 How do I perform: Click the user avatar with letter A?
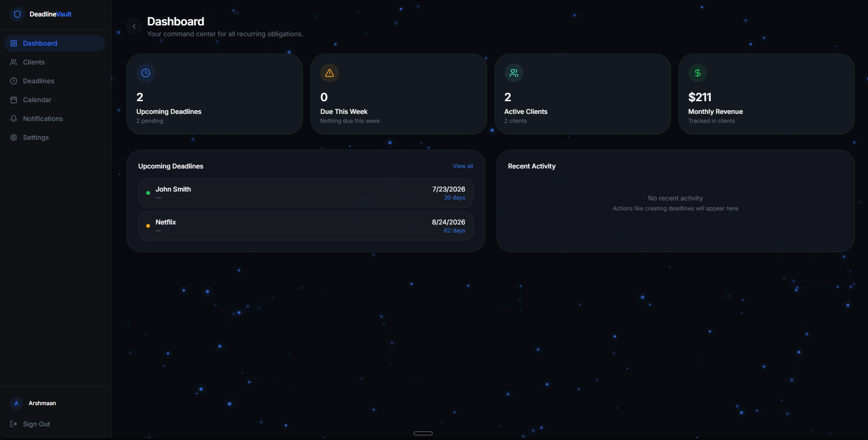(x=16, y=403)
